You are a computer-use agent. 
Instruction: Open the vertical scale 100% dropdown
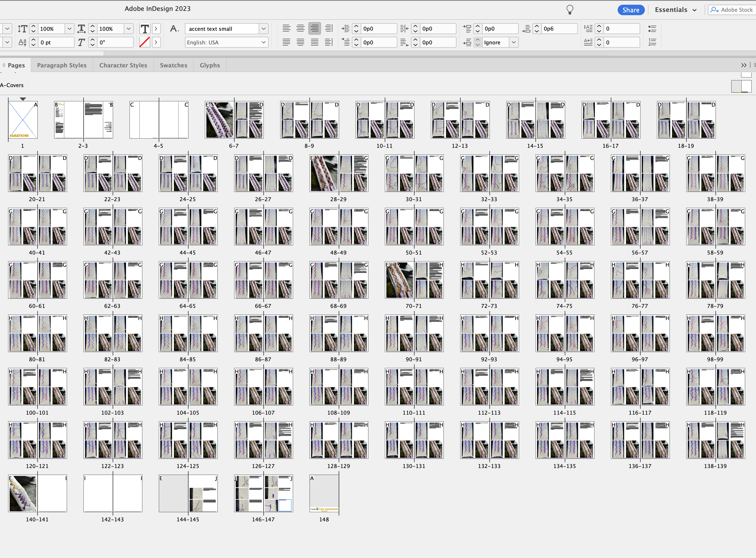[x=69, y=29]
